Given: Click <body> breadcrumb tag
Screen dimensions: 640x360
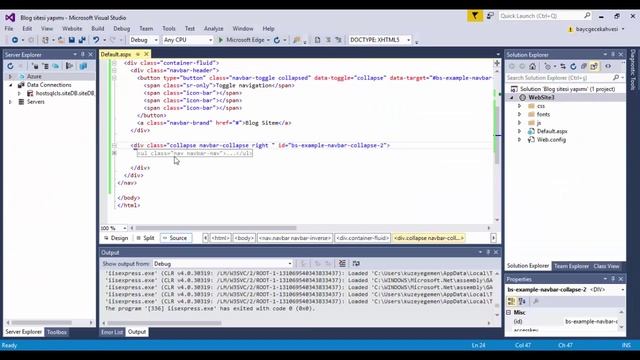Looking at the screenshot, I should coord(244,238).
